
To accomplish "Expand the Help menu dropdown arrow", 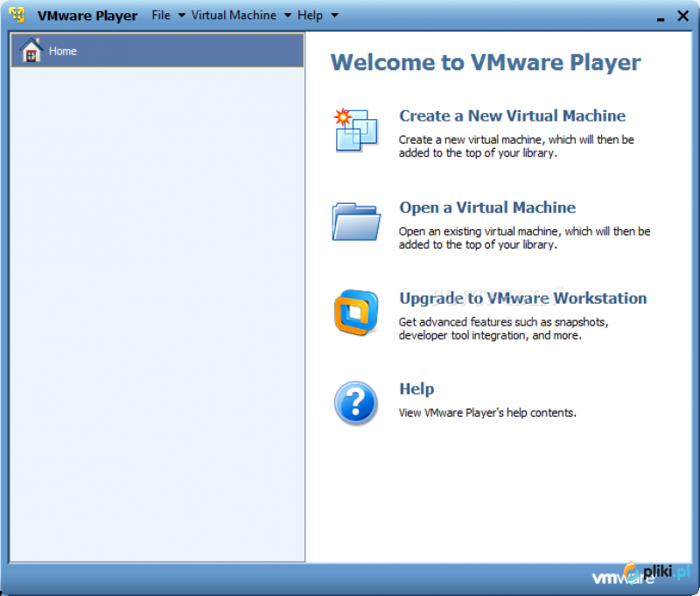I will coord(334,16).
